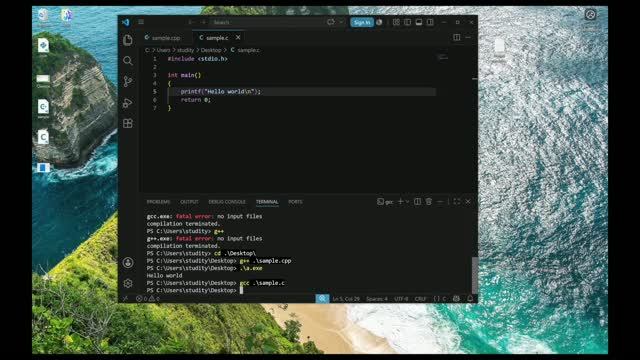Viewport: 640px width, 360px height.
Task: Select the C++ source file icon on the desktop
Action: (x=43, y=108)
